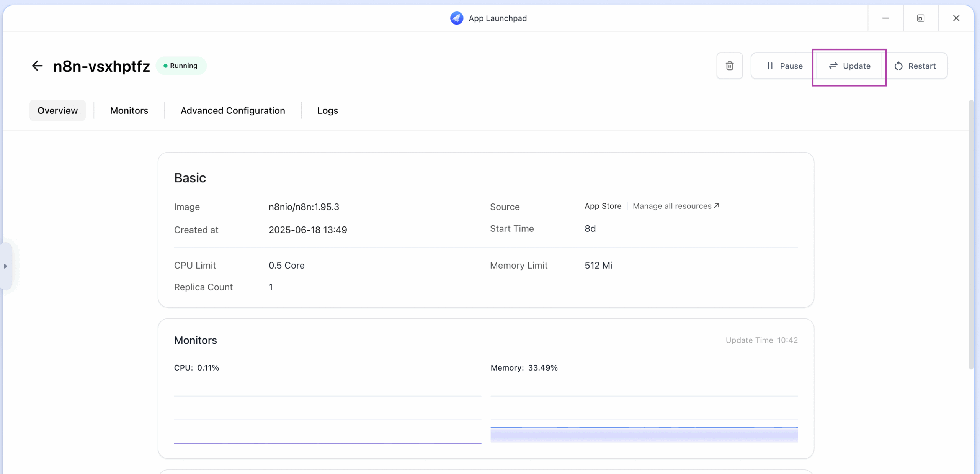Open the Advanced Configuration tab
The image size is (980, 474).
pyautogui.click(x=233, y=111)
